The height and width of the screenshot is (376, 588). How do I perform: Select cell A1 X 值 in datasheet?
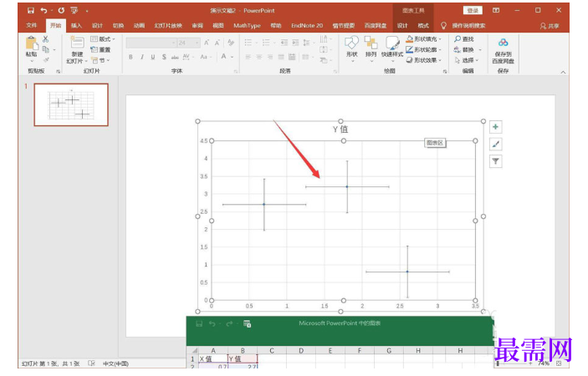(x=213, y=358)
